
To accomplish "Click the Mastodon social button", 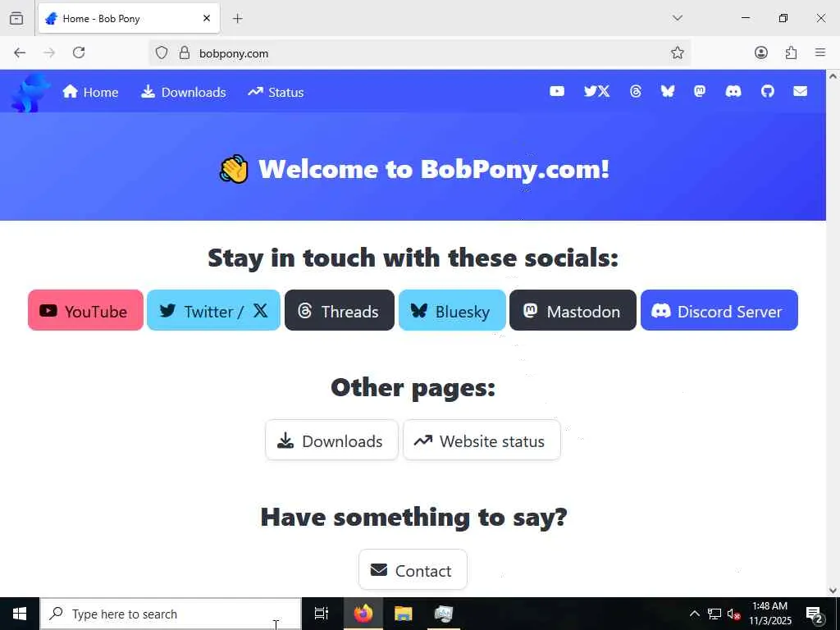I will pos(573,310).
